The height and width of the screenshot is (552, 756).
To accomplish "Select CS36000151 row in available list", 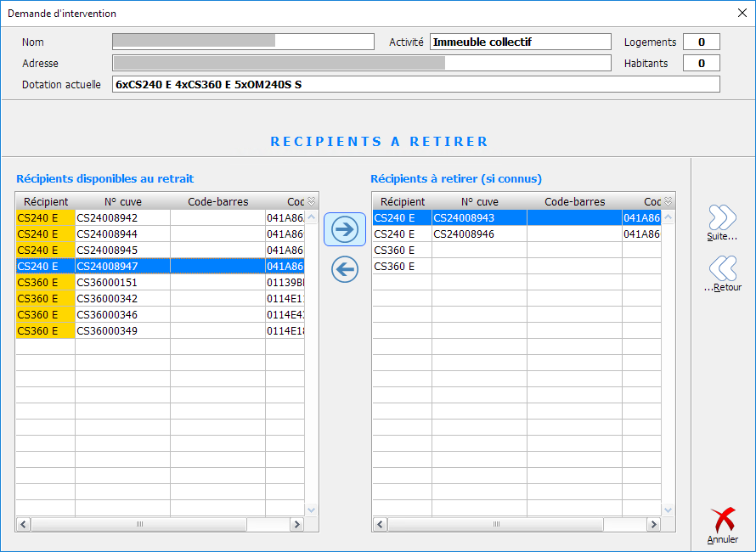I will pos(122,282).
